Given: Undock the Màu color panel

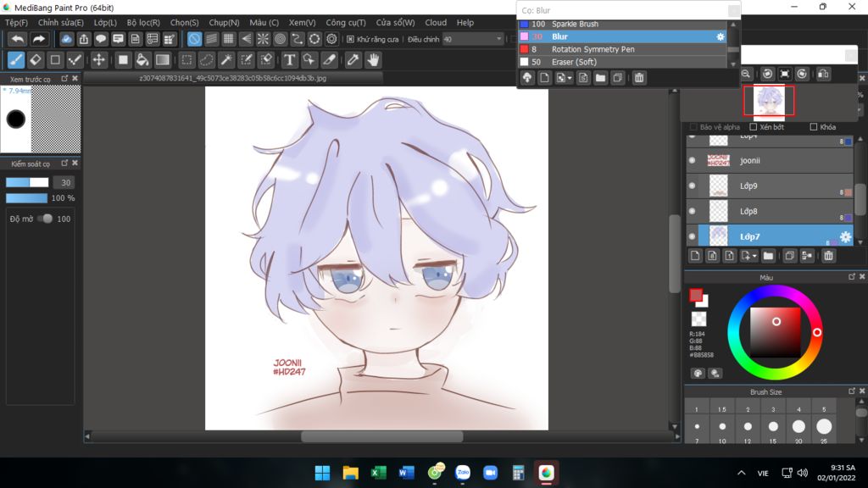Looking at the screenshot, I should click(851, 277).
